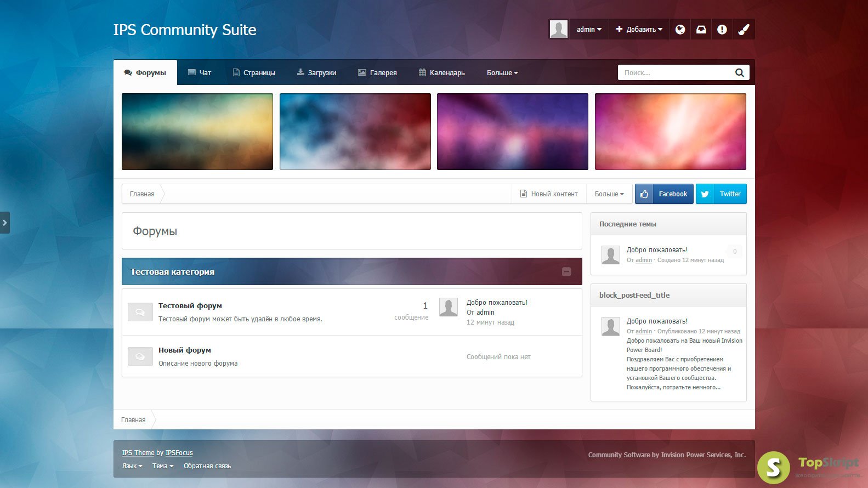This screenshot has width=868, height=488.
Task: Click avatar in block_postFeed_title block
Action: pos(610,326)
